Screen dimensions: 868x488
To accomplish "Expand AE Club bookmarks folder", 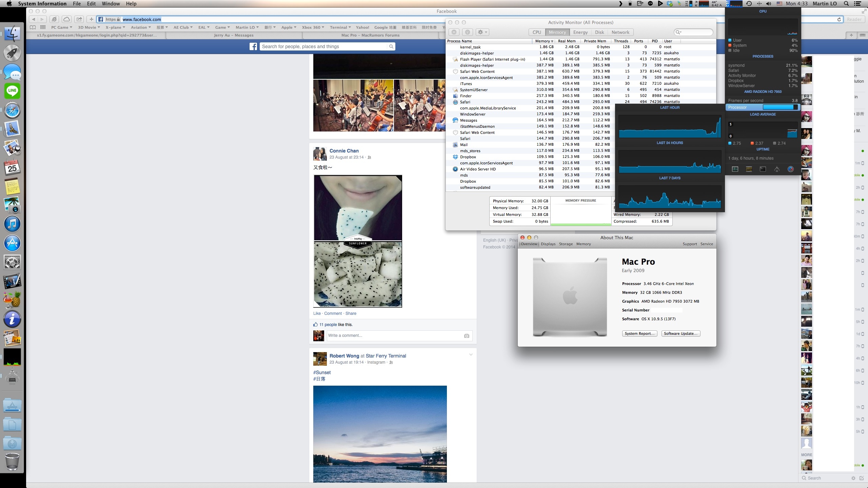I will (x=183, y=27).
